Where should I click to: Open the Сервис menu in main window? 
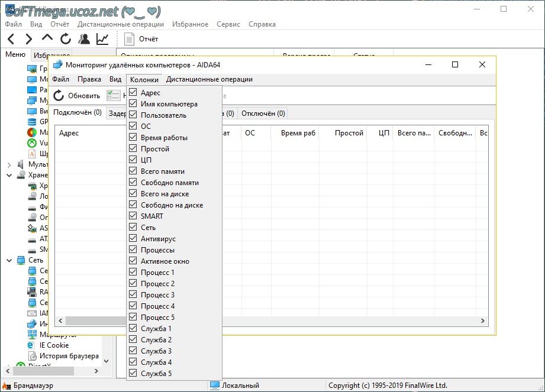click(228, 24)
